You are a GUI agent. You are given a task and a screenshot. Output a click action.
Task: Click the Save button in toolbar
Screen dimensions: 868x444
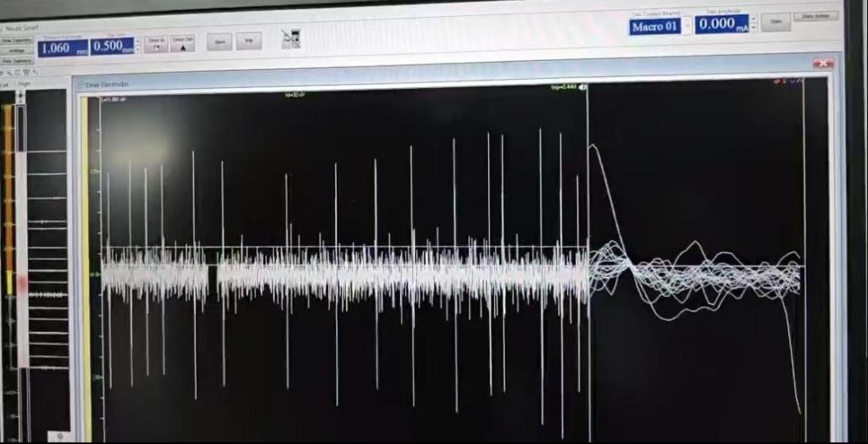[220, 42]
